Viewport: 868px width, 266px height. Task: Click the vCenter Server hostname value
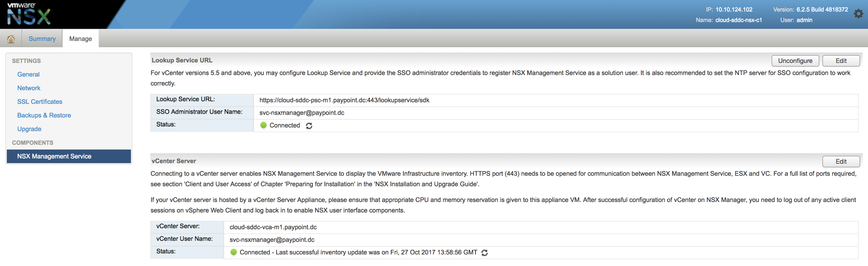[273, 227]
